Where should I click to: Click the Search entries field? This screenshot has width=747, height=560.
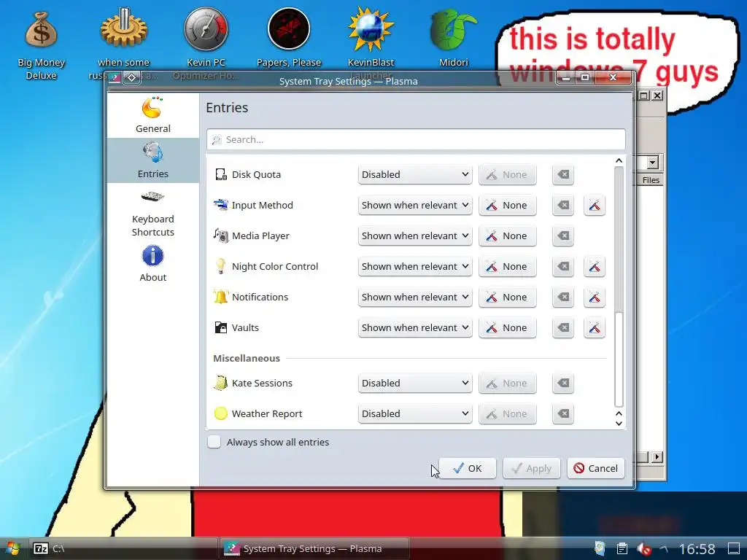(416, 139)
